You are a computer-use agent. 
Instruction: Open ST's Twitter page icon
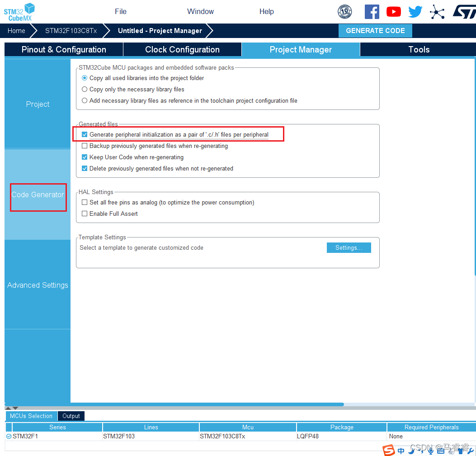pyautogui.click(x=415, y=12)
